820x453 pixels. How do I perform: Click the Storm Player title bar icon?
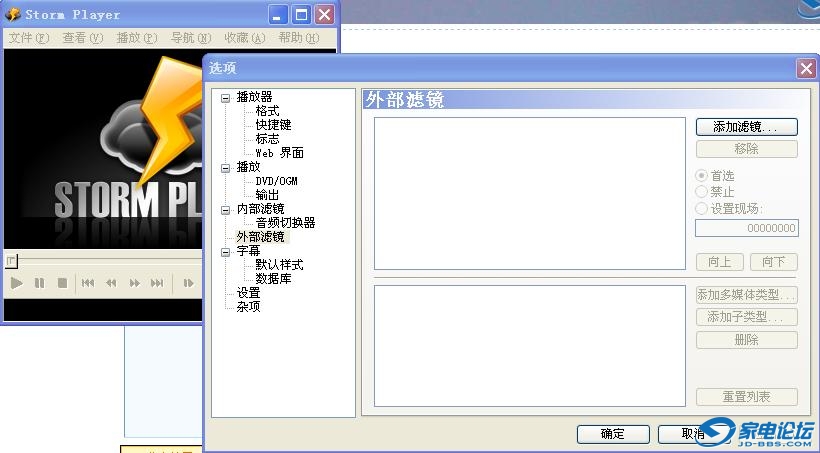click(x=13, y=15)
